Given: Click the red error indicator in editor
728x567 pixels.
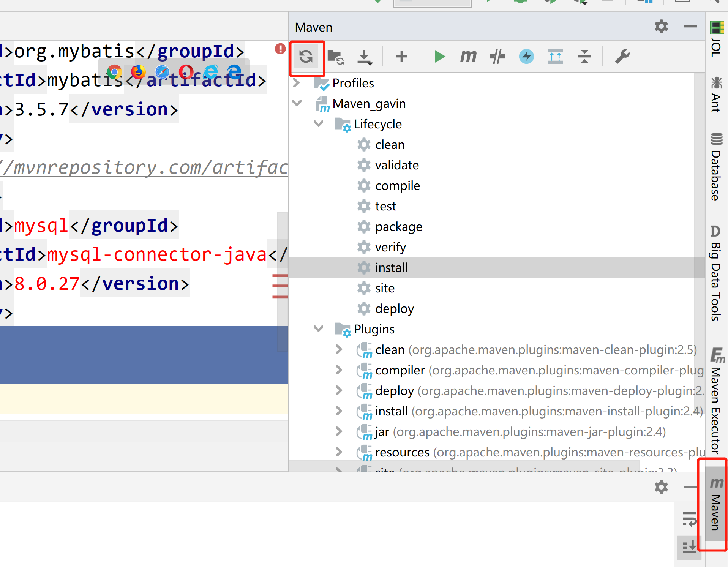Looking at the screenshot, I should click(x=280, y=49).
